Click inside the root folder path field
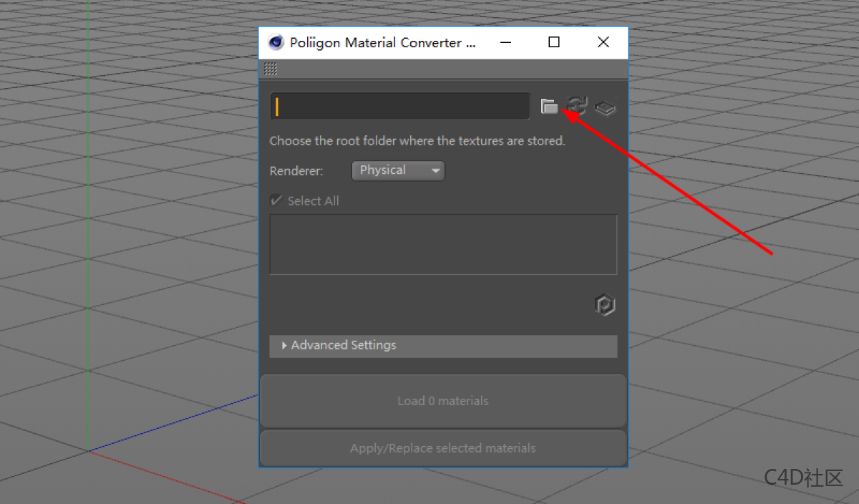The width and height of the screenshot is (859, 504). [399, 105]
